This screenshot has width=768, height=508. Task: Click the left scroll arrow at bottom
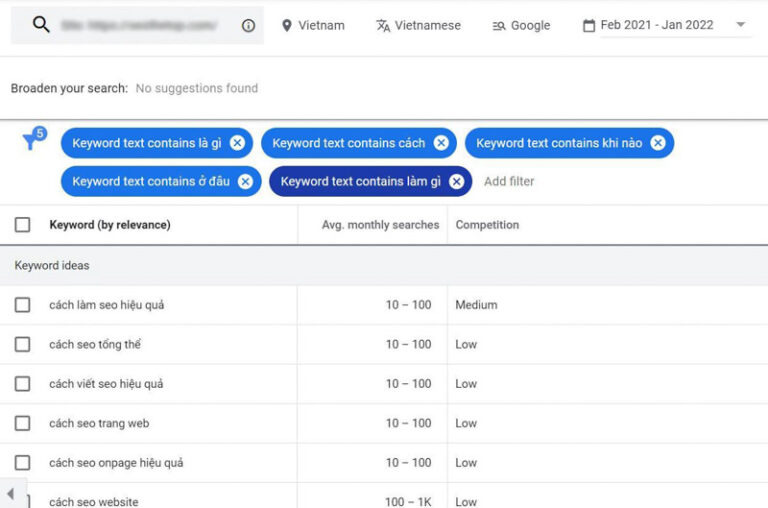pyautogui.click(x=10, y=494)
